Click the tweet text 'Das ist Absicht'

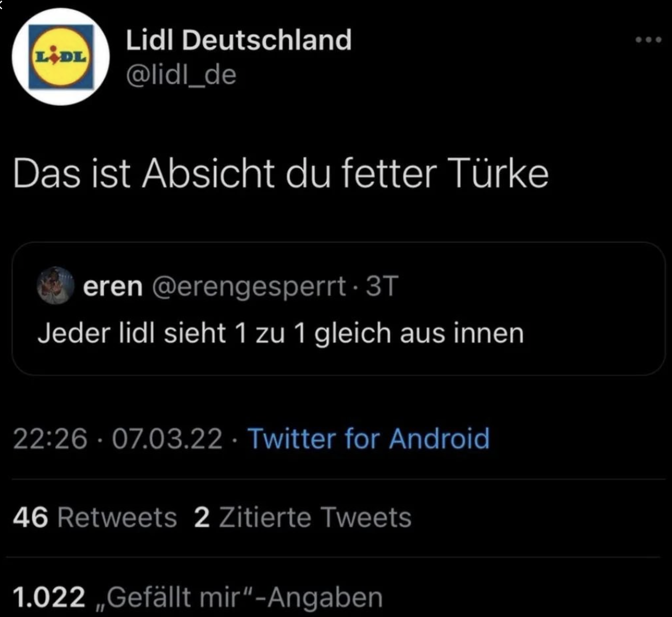coord(281,174)
